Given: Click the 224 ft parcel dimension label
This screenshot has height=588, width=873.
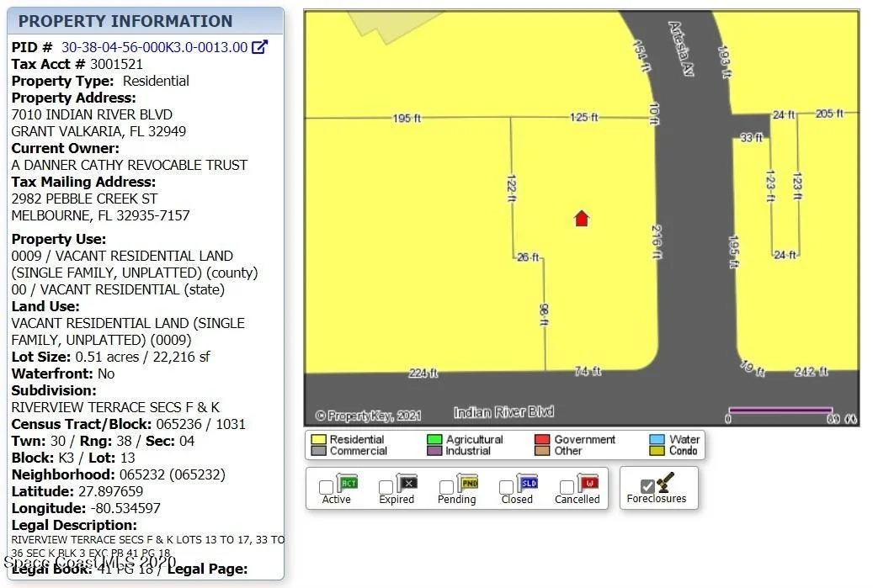Looking at the screenshot, I should tap(423, 373).
